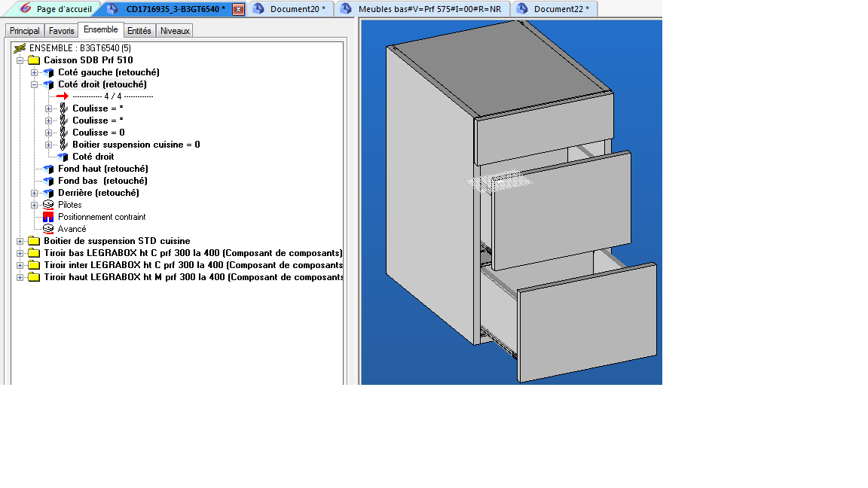Expand the Pilotes node
The height and width of the screenshot is (488, 868).
point(35,205)
